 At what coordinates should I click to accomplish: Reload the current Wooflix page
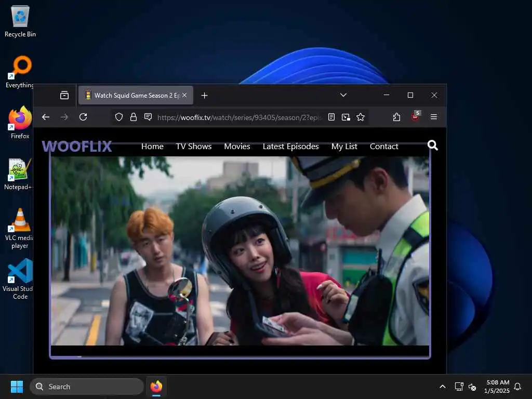tap(83, 117)
